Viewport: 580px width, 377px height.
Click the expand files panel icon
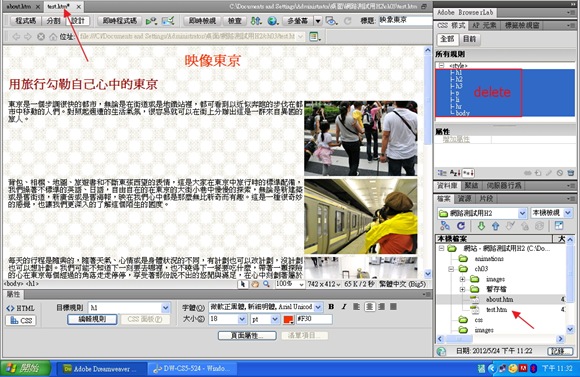559,225
